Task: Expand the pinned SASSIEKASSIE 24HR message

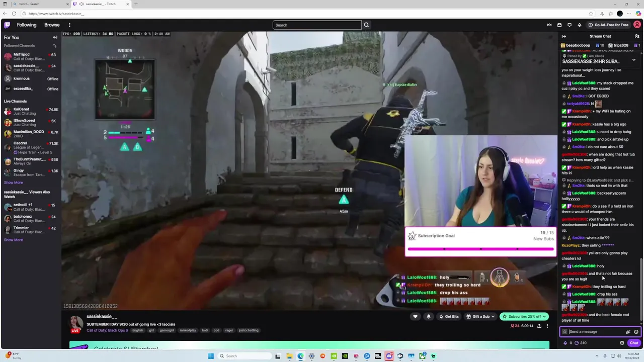Action: point(633,60)
